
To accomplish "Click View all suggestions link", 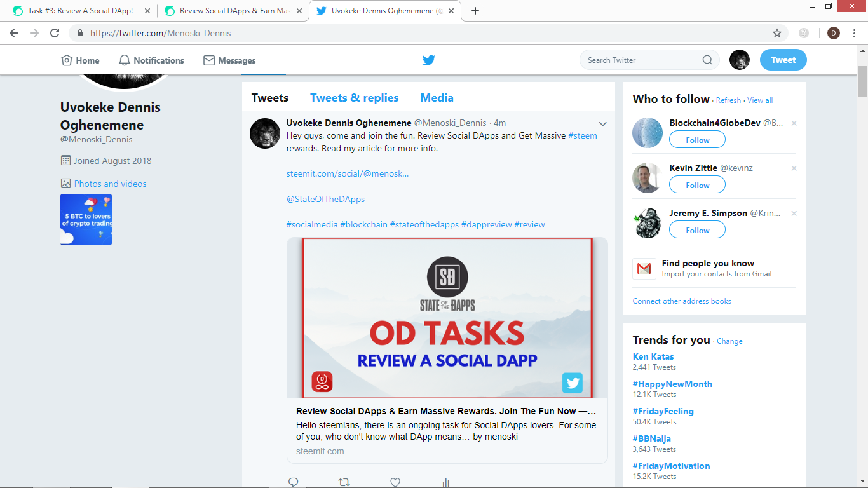I will click(x=760, y=100).
